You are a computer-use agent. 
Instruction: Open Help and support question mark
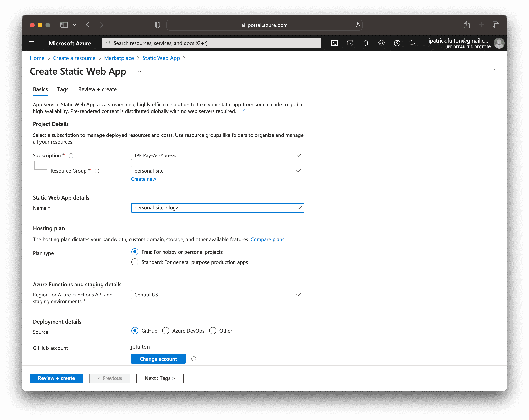click(x=397, y=43)
